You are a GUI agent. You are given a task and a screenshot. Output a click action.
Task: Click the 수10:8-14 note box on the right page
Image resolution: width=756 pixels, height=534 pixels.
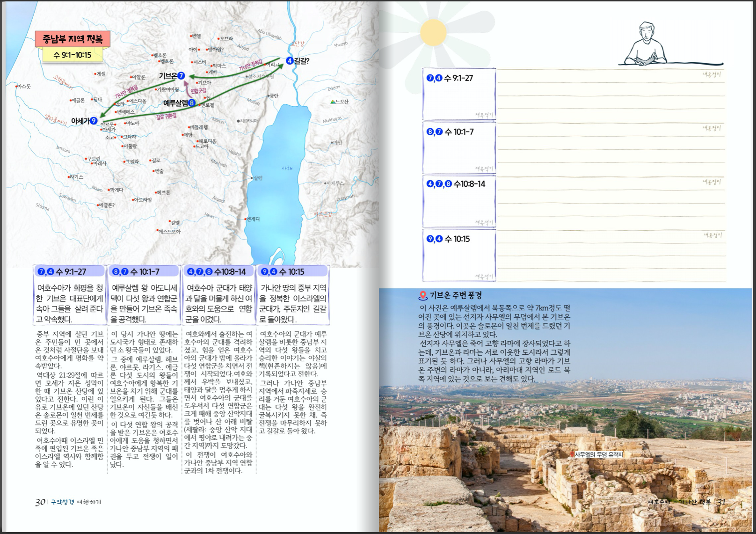tap(459, 202)
